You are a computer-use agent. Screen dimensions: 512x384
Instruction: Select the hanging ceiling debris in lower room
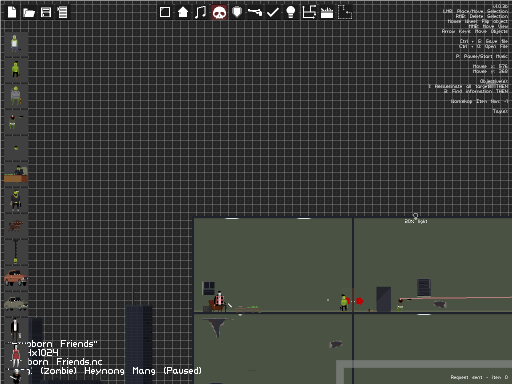[x=217, y=328]
